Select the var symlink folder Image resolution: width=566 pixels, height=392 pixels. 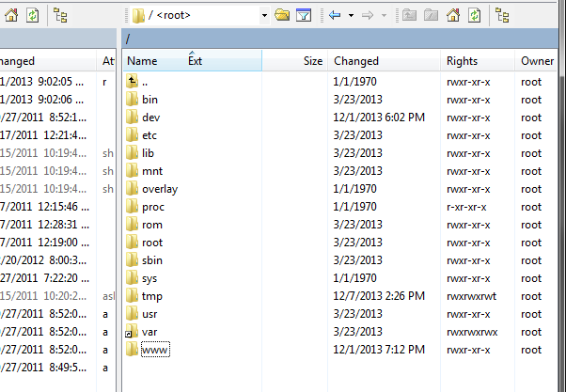149,332
